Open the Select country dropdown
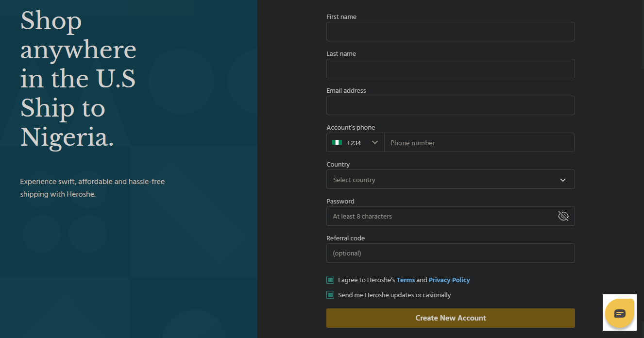The width and height of the screenshot is (644, 338). tap(451, 180)
